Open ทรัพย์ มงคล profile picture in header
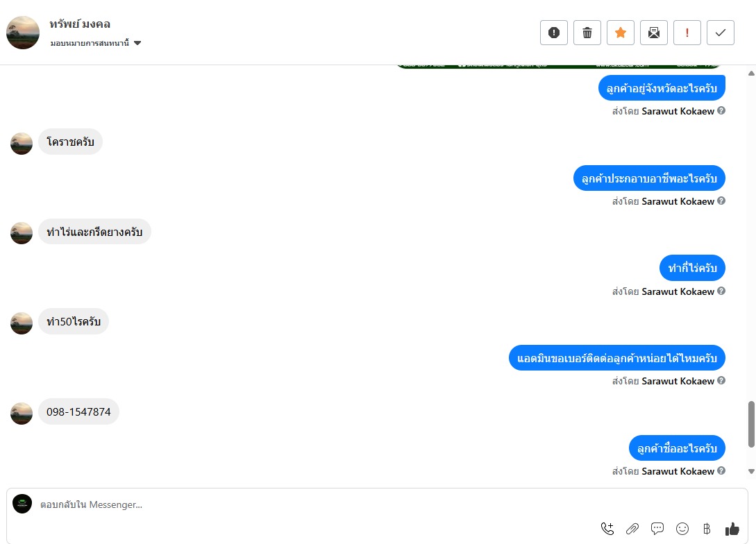756x544 pixels. tap(23, 33)
